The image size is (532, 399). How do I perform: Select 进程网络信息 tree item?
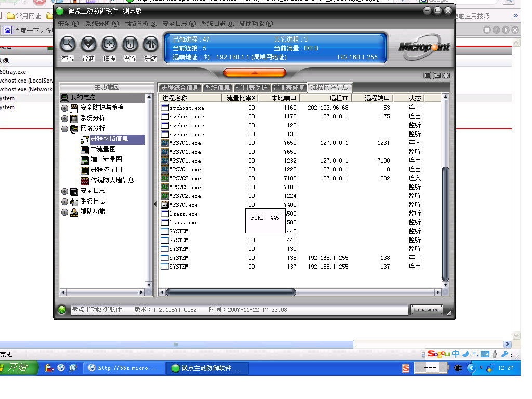pyautogui.click(x=109, y=139)
